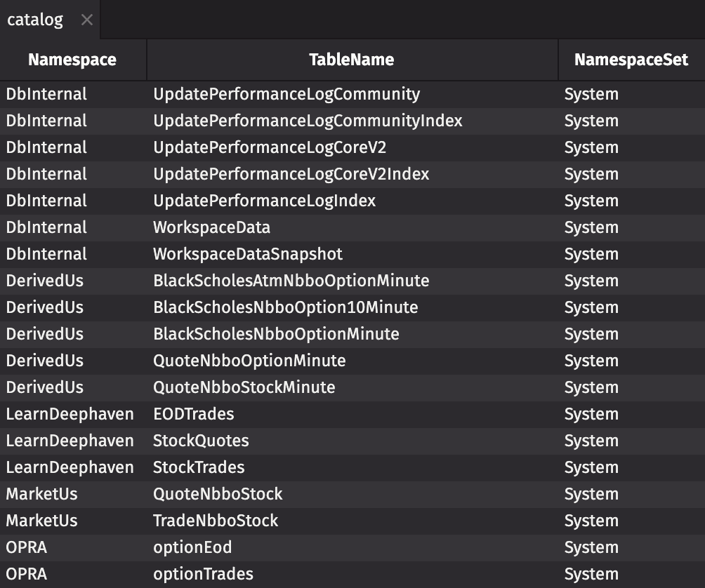Close the catalog tab
705x588 pixels.
[86, 20]
